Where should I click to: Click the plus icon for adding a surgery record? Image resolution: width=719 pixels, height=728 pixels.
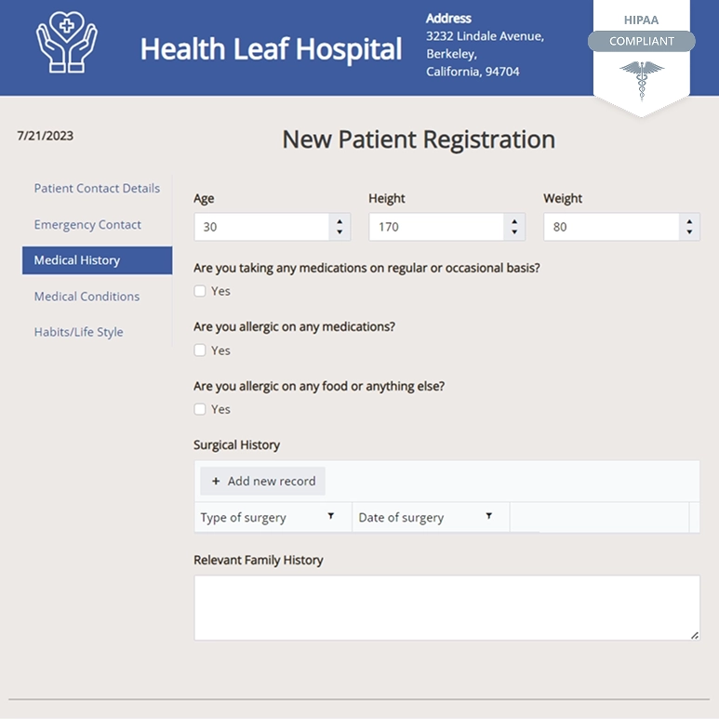[216, 482]
